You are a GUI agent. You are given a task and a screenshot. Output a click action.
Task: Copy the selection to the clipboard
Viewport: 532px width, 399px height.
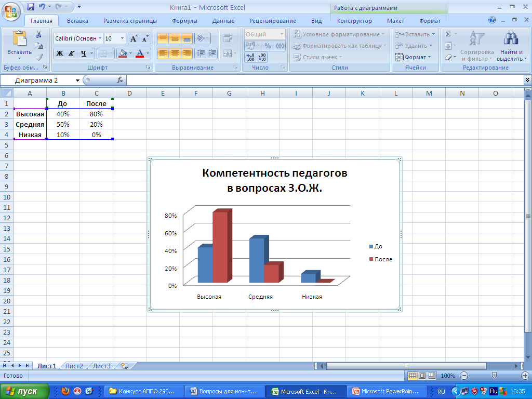pos(38,46)
